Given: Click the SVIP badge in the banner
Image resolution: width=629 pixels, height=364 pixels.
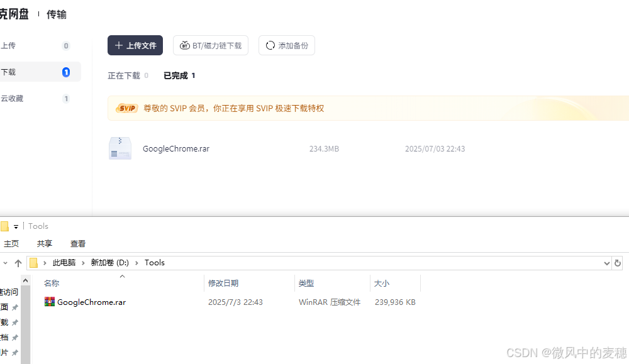Looking at the screenshot, I should tap(127, 108).
